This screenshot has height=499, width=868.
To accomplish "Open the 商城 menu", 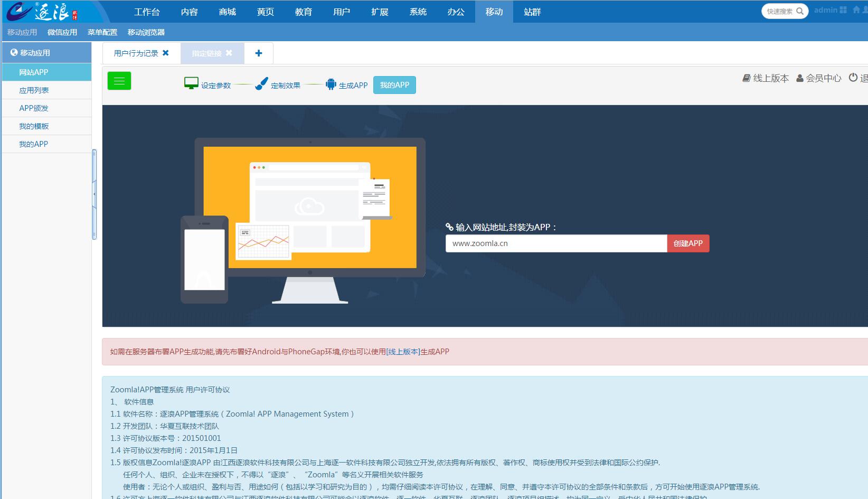I will point(228,12).
